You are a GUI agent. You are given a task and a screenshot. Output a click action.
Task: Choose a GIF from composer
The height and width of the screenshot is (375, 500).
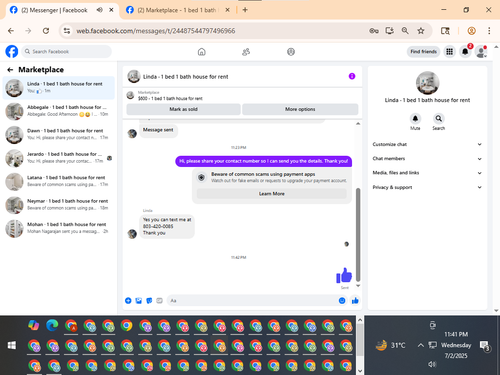(159, 301)
